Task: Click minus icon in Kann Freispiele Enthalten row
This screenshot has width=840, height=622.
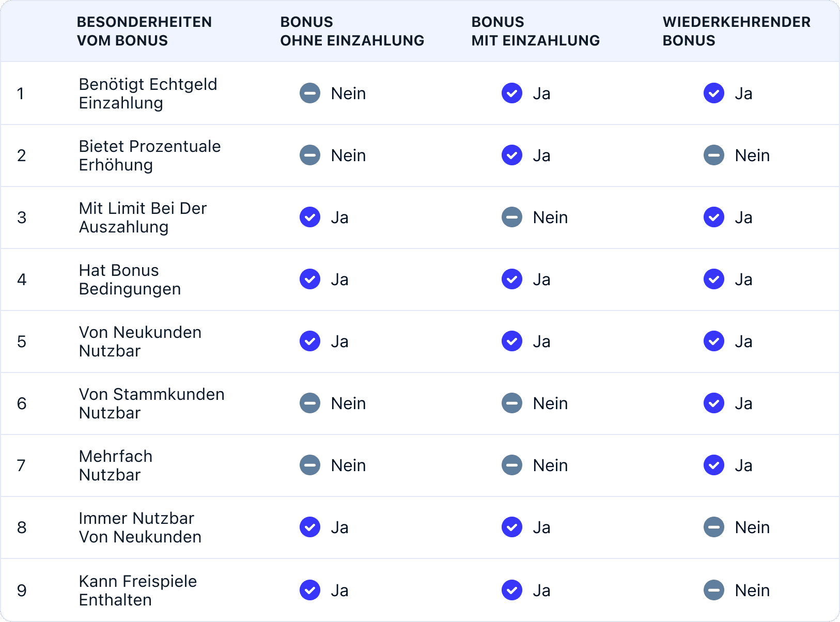Action: 714,590
